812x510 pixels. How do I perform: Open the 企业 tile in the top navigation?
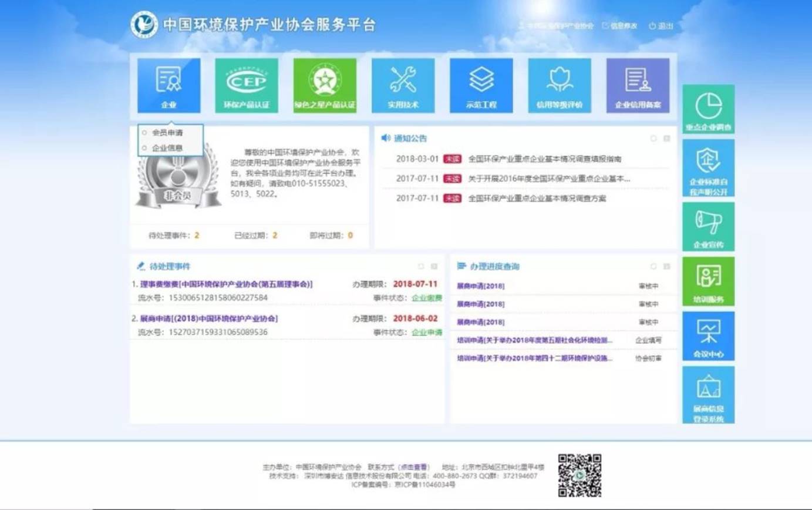[x=169, y=85]
